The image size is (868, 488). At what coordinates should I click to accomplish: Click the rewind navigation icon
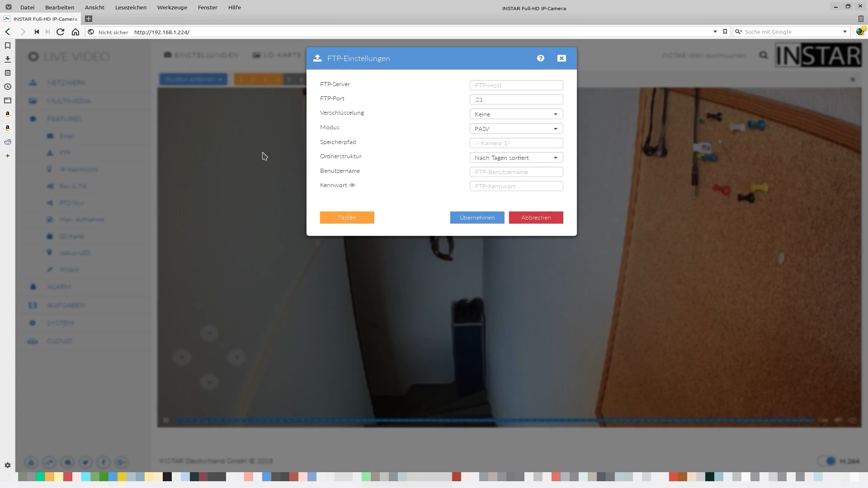37,32
